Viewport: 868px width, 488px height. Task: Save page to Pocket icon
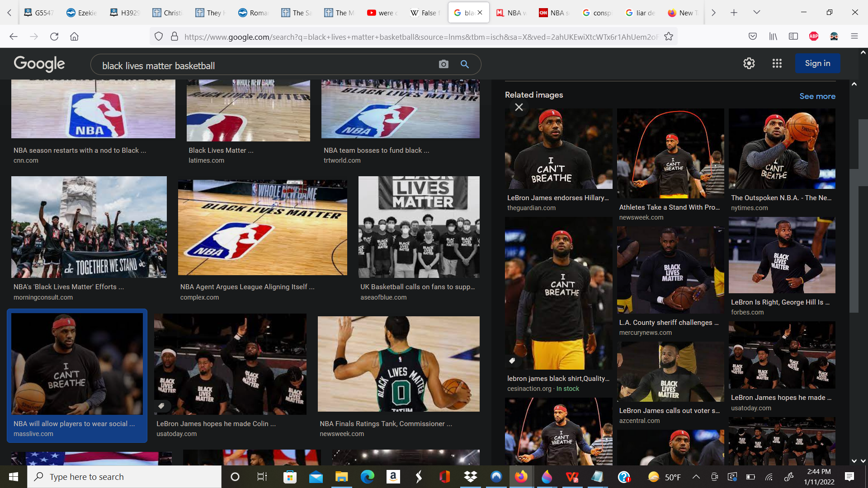(x=753, y=37)
